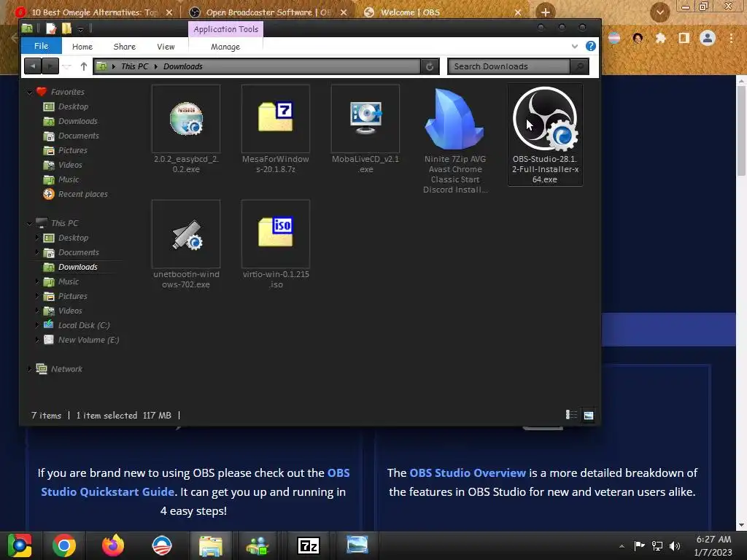
Task: Open the Home ribbon tab
Action: (82, 47)
